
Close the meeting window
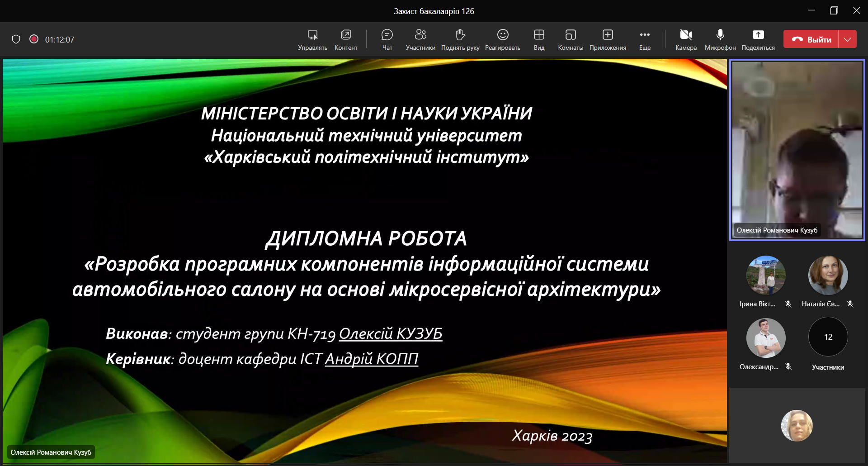pyautogui.click(x=857, y=10)
